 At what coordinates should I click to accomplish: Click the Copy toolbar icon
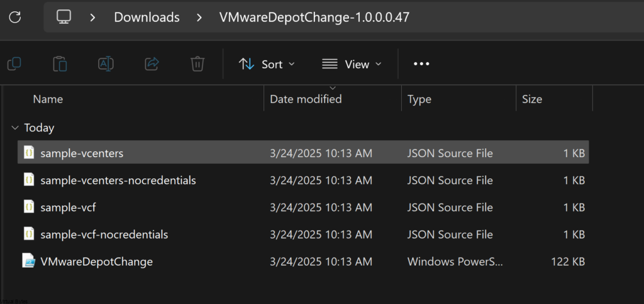14,64
